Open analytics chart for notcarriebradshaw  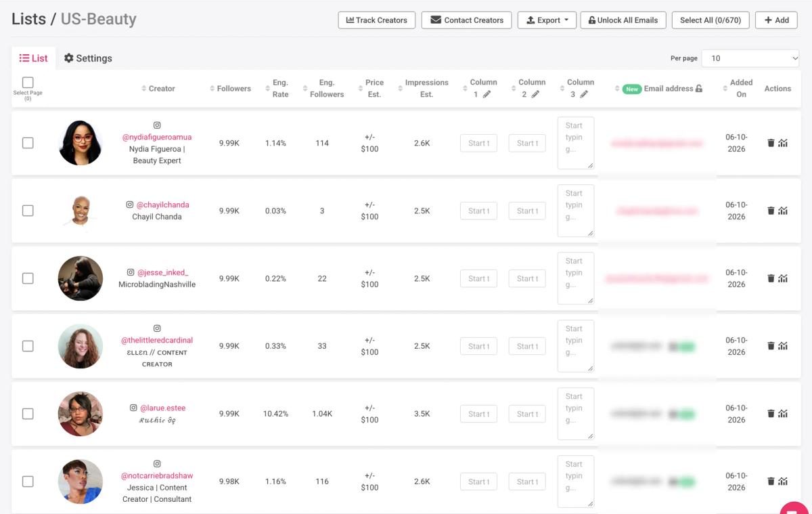coord(783,481)
